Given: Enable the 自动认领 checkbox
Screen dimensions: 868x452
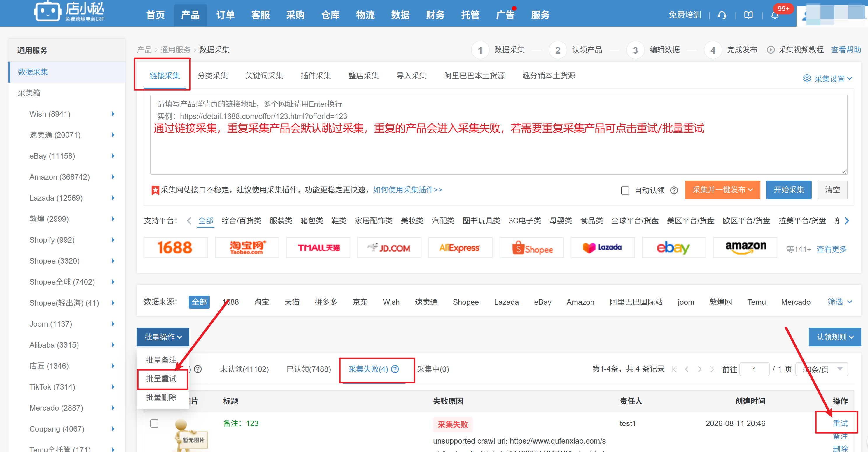Looking at the screenshot, I should [x=625, y=190].
